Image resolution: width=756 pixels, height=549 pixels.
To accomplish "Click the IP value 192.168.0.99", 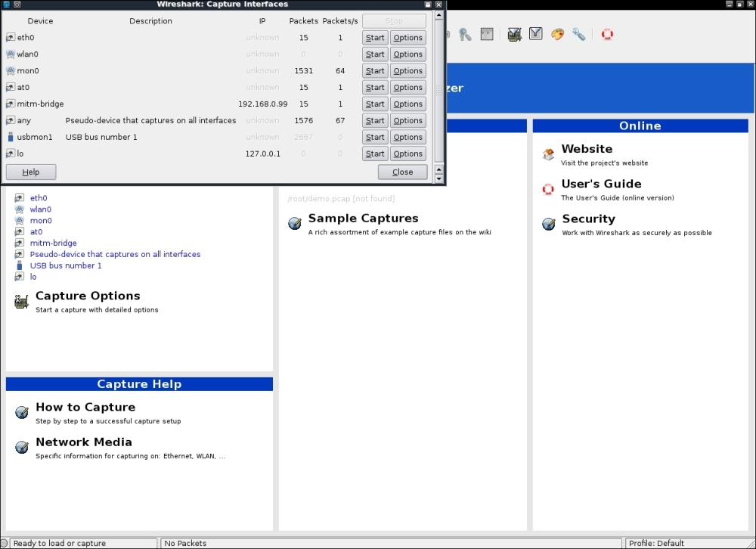I will pos(263,104).
